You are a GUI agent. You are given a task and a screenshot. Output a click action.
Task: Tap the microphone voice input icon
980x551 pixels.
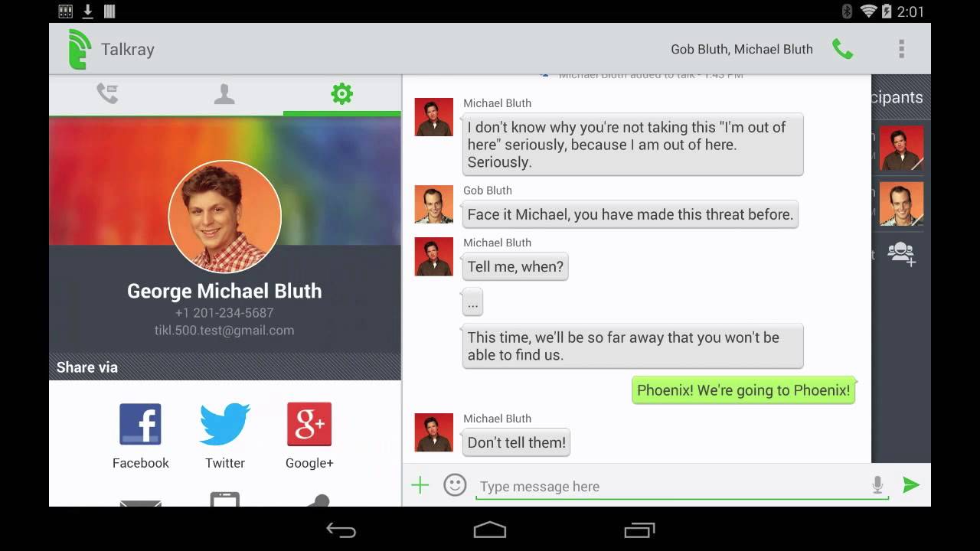click(x=877, y=484)
